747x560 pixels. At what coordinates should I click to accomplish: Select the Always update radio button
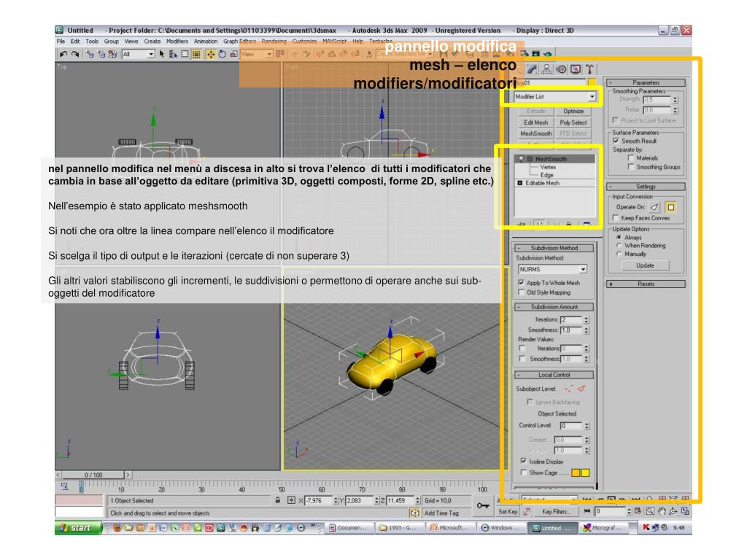click(x=619, y=237)
